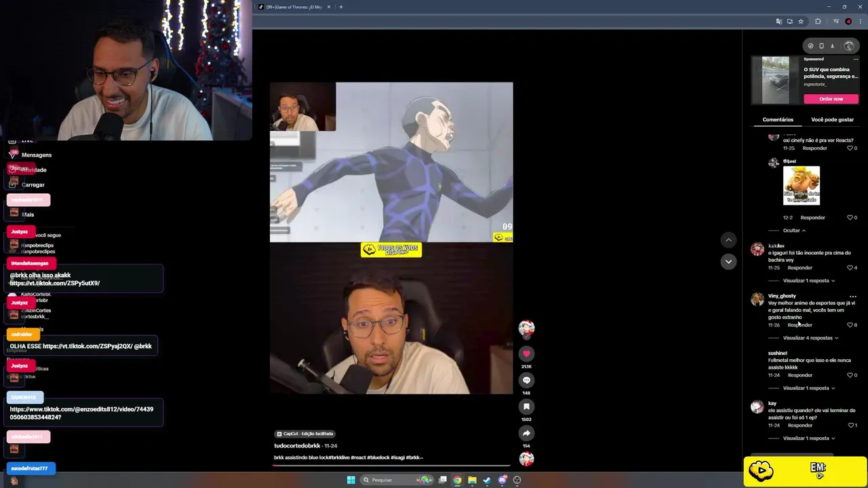The height and width of the screenshot is (488, 868).
Task: Seek on the video progress bar
Action: click(x=391, y=466)
